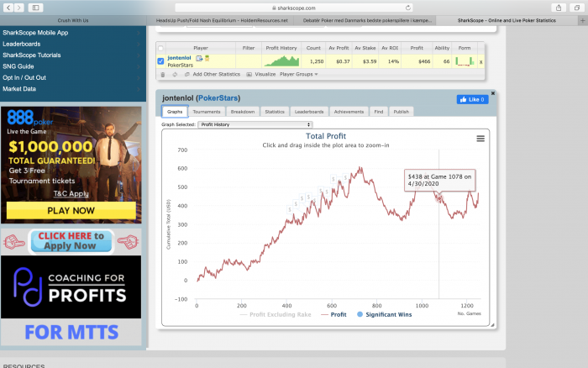Go back with the Safari back arrow
Image resolution: width=588 pixels, height=368 pixels.
tap(8, 8)
